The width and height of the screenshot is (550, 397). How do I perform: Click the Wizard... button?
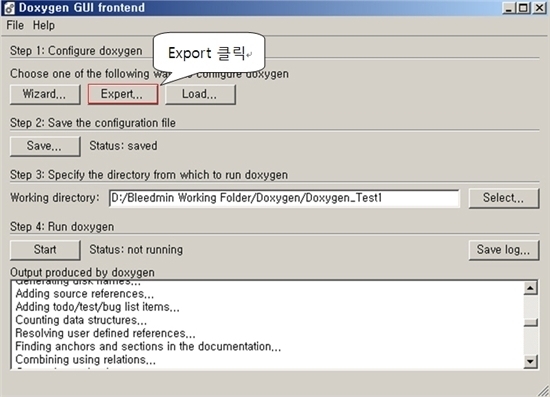point(45,94)
